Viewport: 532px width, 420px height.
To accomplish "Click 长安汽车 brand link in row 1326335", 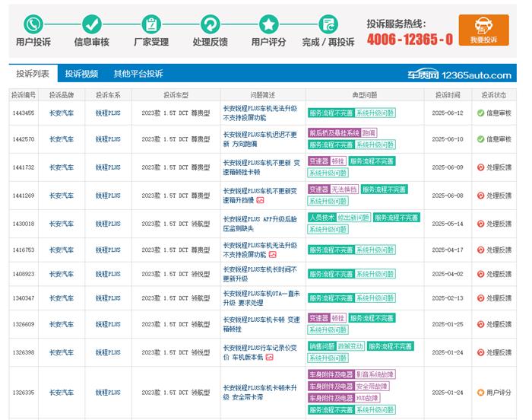I will (62, 393).
